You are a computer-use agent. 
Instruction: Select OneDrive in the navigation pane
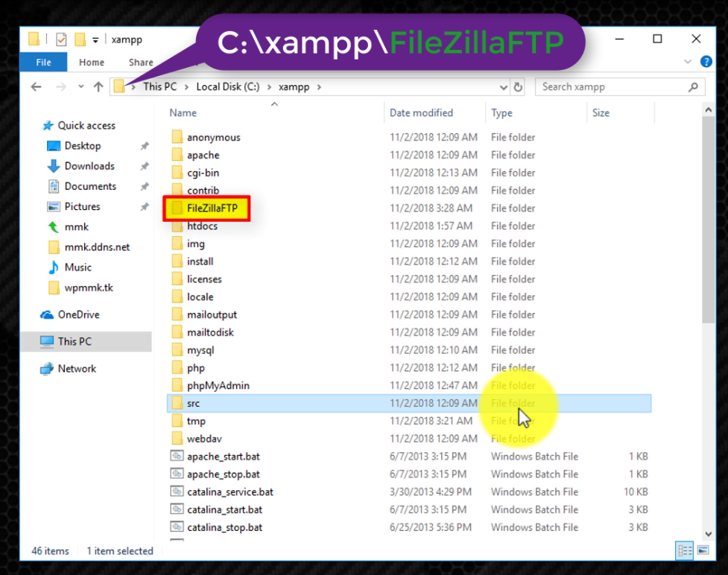pyautogui.click(x=78, y=314)
